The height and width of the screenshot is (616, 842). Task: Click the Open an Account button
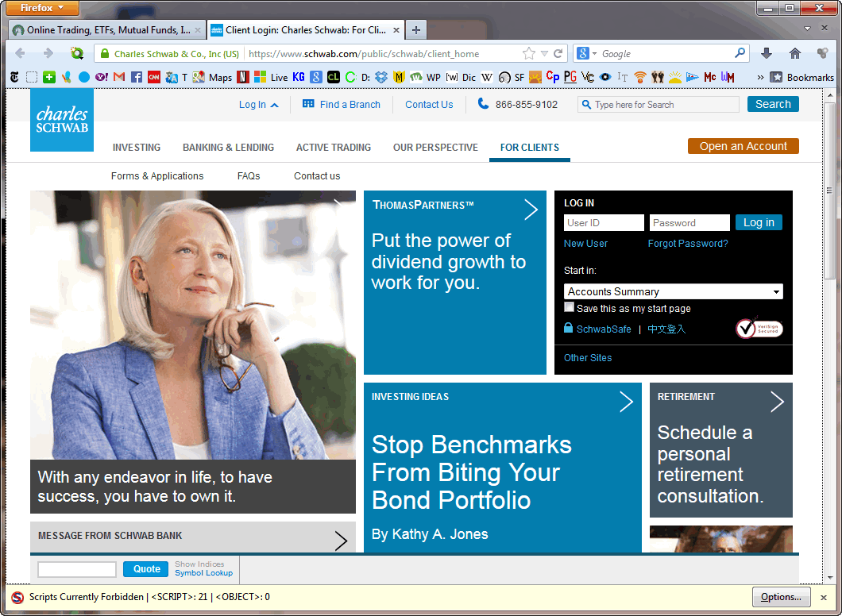[x=744, y=146]
